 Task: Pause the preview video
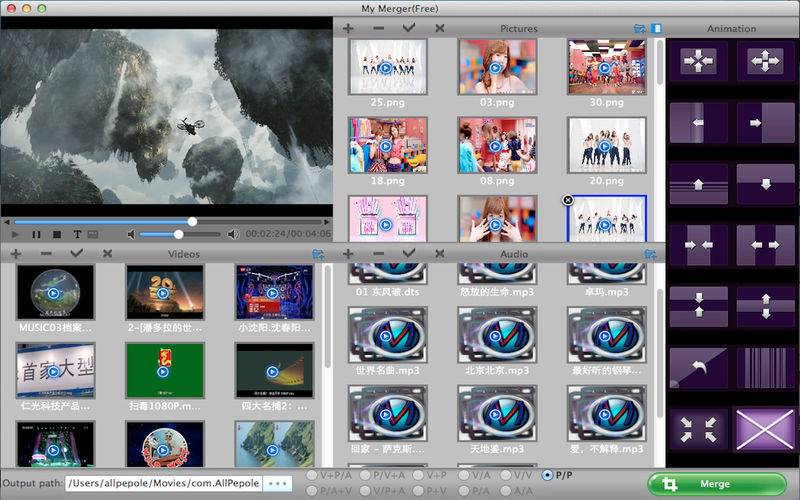point(36,235)
